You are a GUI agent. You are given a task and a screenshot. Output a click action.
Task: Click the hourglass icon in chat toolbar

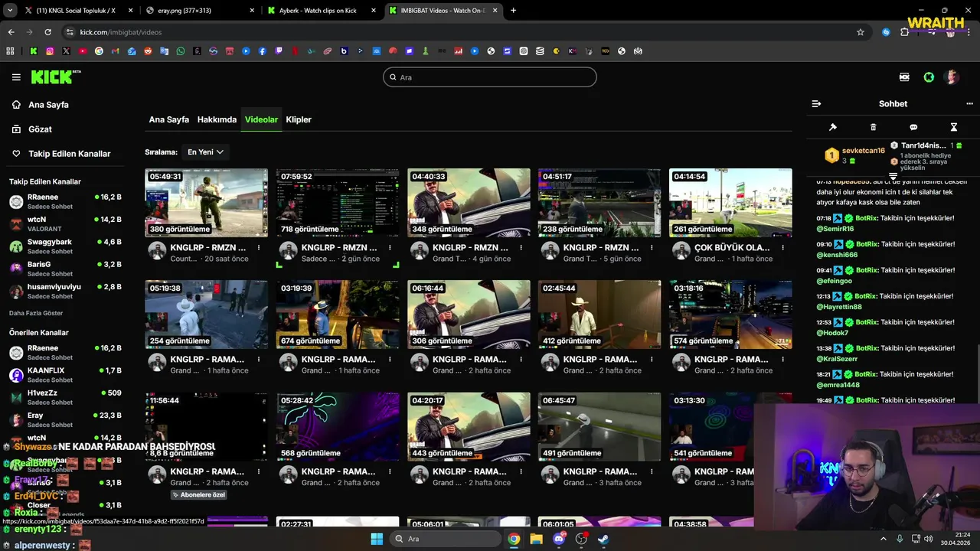click(x=954, y=127)
